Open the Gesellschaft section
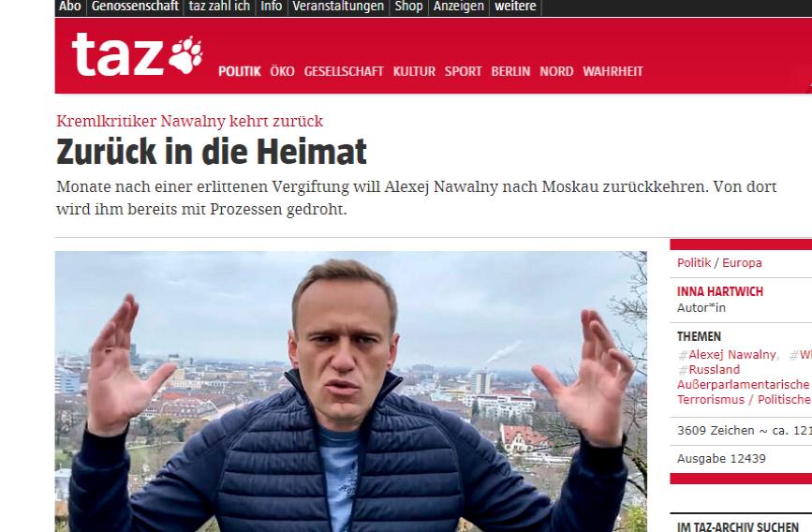This screenshot has height=532, width=812. click(x=344, y=71)
